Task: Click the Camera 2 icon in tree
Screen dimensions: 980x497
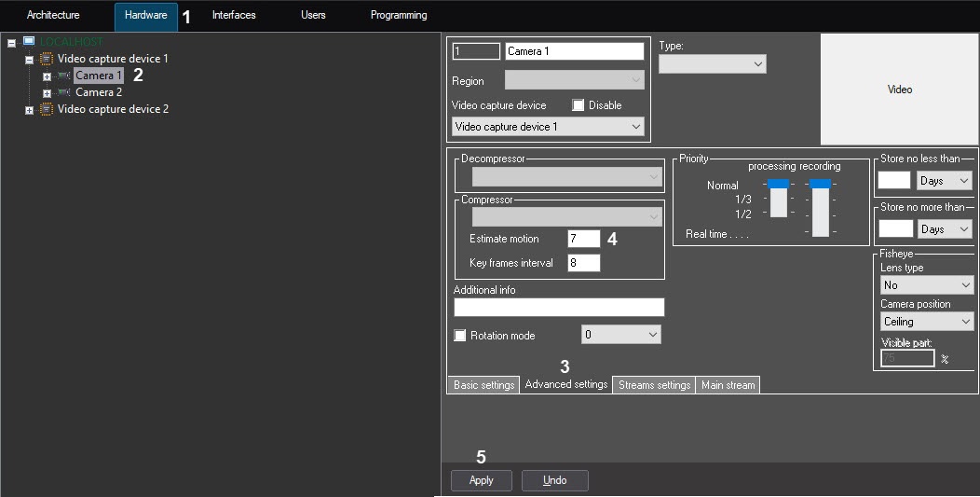Action: [x=63, y=92]
